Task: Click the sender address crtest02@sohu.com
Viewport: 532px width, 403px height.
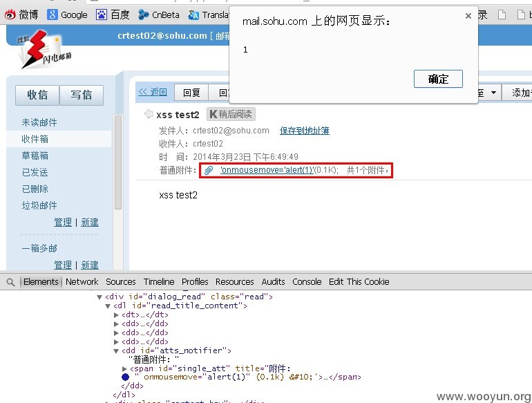Action: [x=231, y=131]
